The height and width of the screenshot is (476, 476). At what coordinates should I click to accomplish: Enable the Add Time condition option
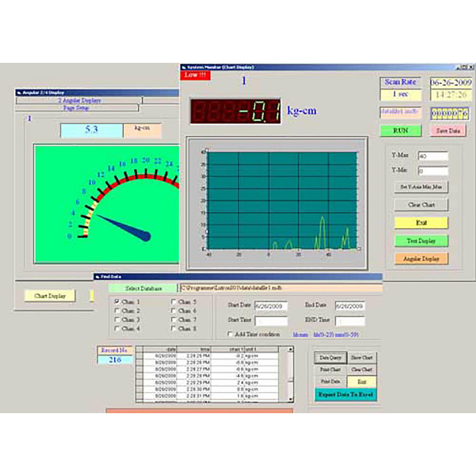(x=229, y=335)
